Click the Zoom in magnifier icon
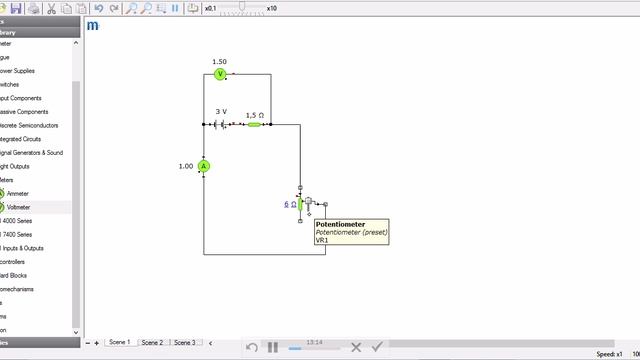Screen dimensions: 640x360 point(131,8)
